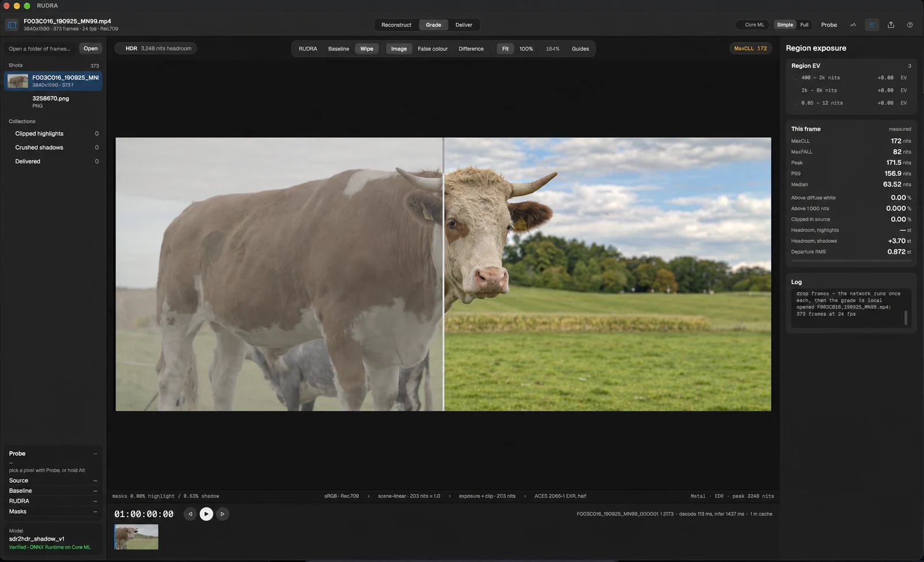Toggle the sidebar panel icon

[11, 25]
